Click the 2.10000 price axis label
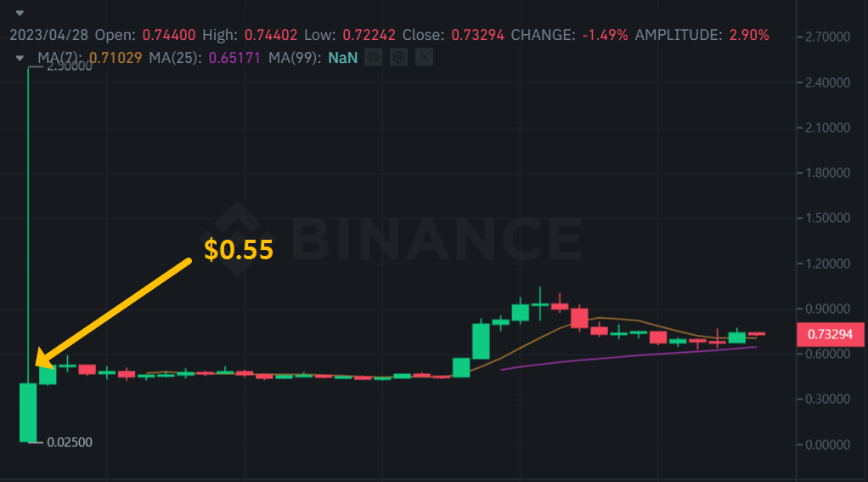868x482 pixels. [827, 128]
